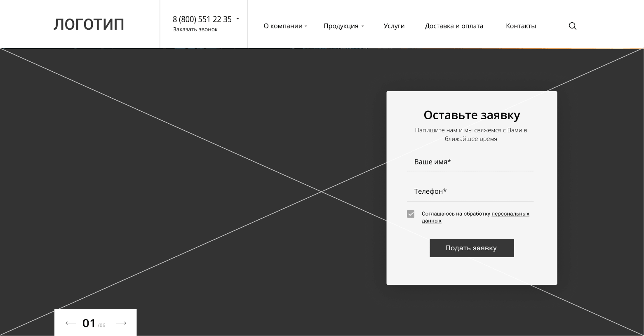Screen dimensions: 644x336
Task: Select the О компании menu label
Action: coord(283,26)
